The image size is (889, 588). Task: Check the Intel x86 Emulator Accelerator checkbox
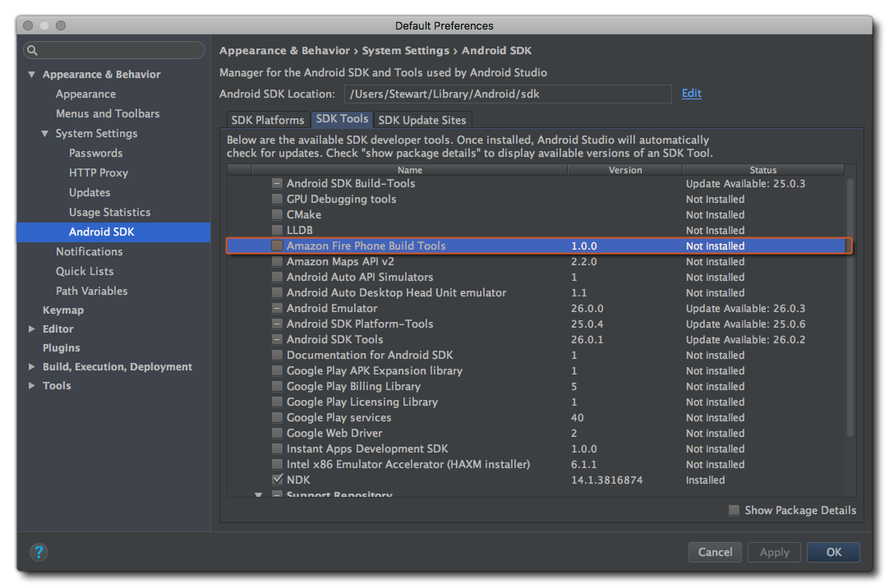(x=278, y=464)
